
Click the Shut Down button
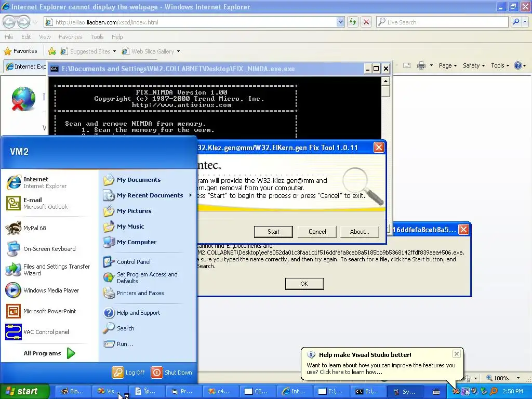171,373
